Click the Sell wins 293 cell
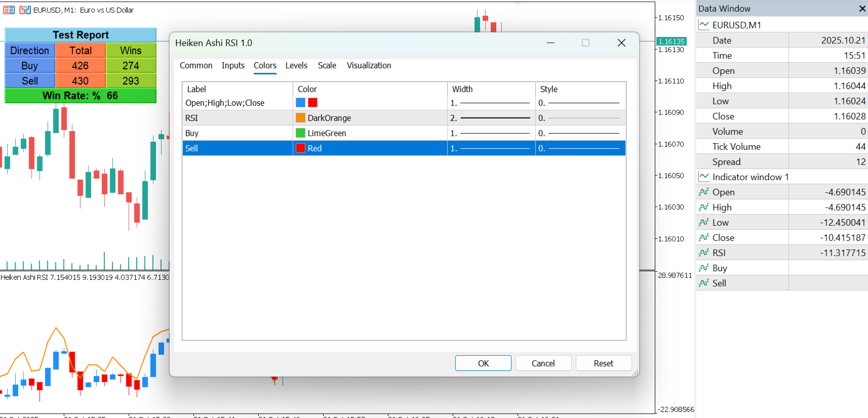868x418 pixels. [131, 81]
